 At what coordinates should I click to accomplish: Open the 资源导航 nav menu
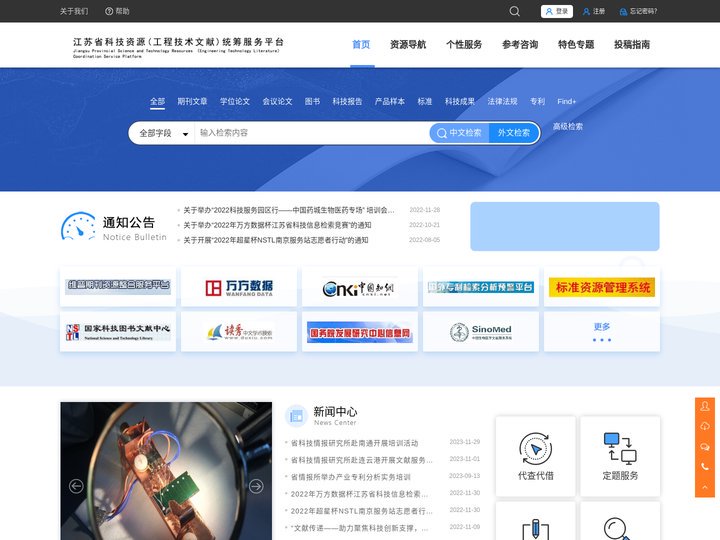click(x=408, y=45)
